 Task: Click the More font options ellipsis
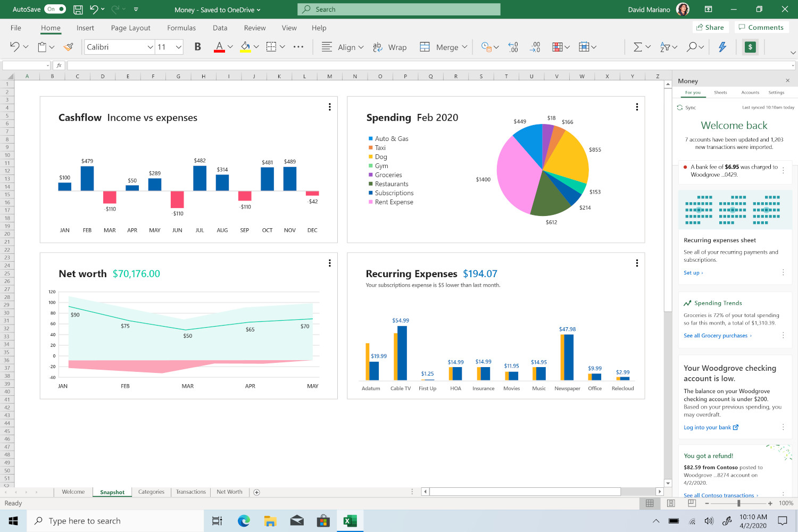click(298, 47)
